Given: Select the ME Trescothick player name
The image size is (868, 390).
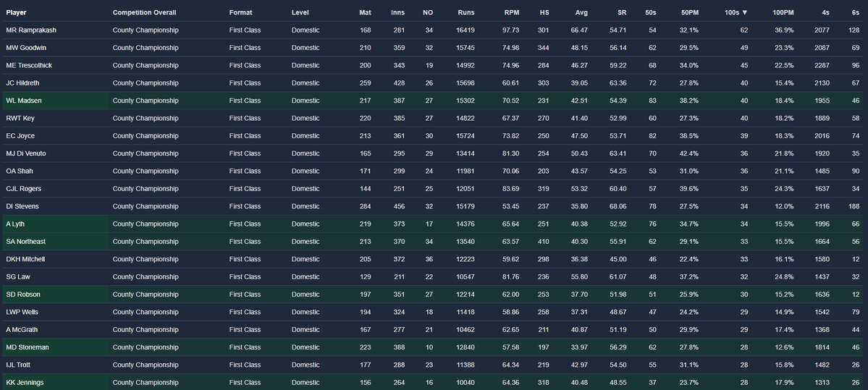Looking at the screenshot, I should [29, 65].
